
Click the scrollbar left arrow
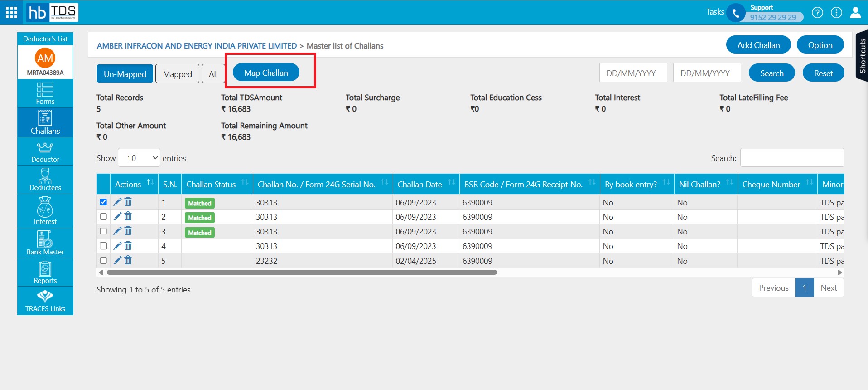pyautogui.click(x=101, y=273)
